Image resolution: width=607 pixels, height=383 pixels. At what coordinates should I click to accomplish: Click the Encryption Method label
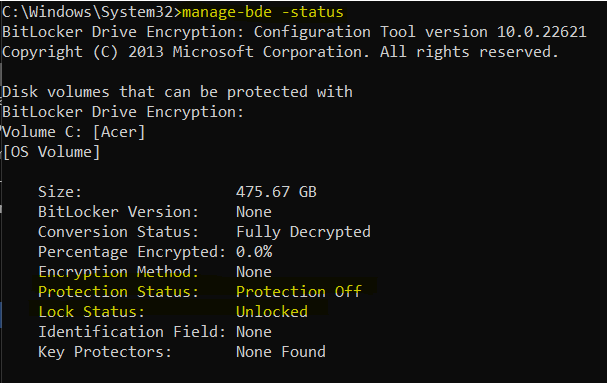pos(118,272)
